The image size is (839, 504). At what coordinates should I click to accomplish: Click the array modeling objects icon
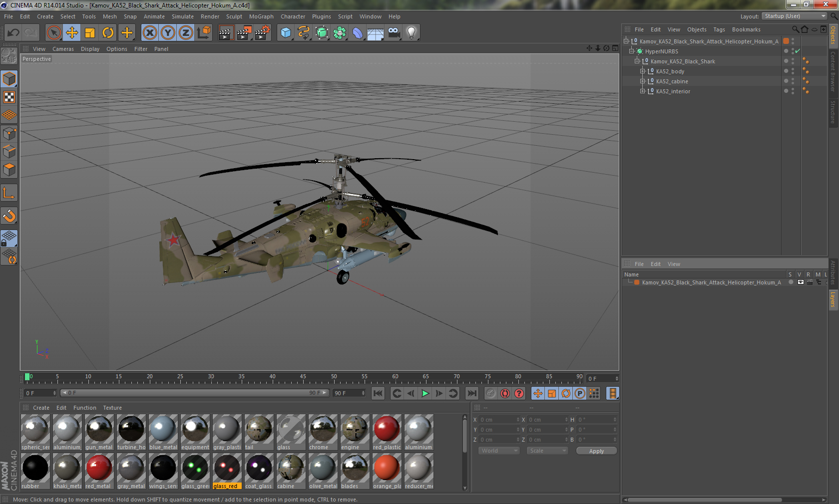click(x=340, y=33)
